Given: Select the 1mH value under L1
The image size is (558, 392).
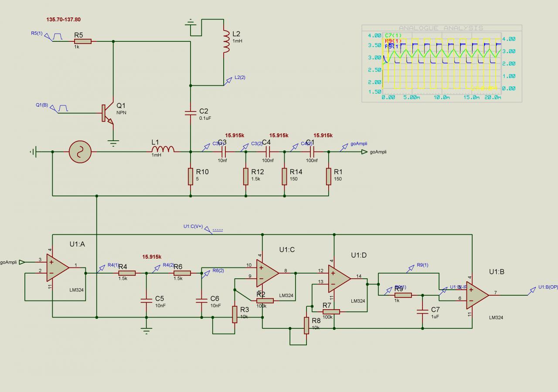Looking at the screenshot, I should 157,155.
